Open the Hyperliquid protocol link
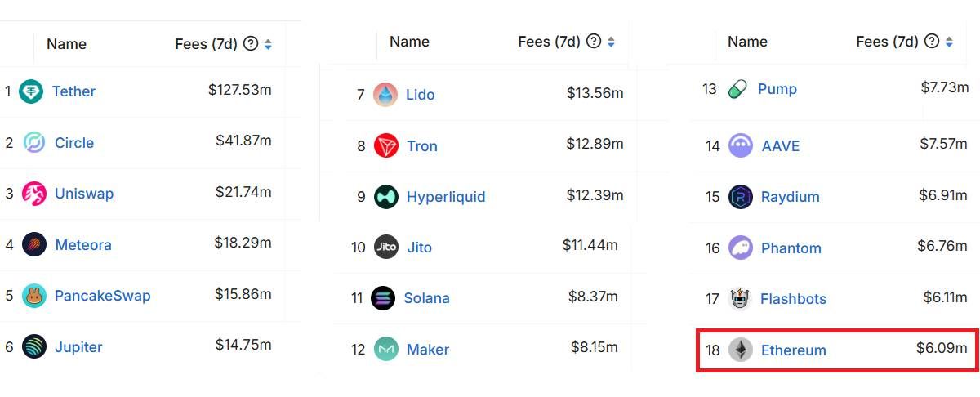Image resolution: width=980 pixels, height=397 pixels. (446, 197)
